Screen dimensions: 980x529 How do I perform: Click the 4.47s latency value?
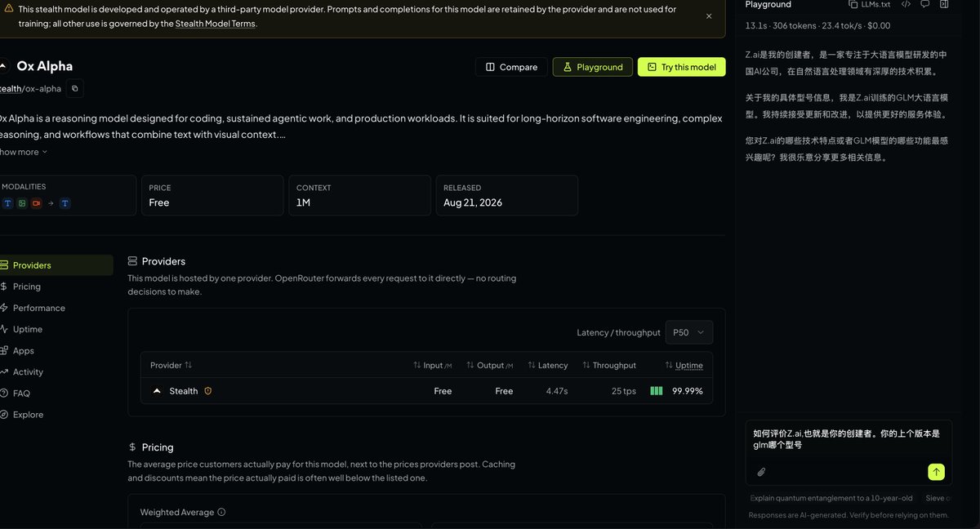click(x=557, y=391)
